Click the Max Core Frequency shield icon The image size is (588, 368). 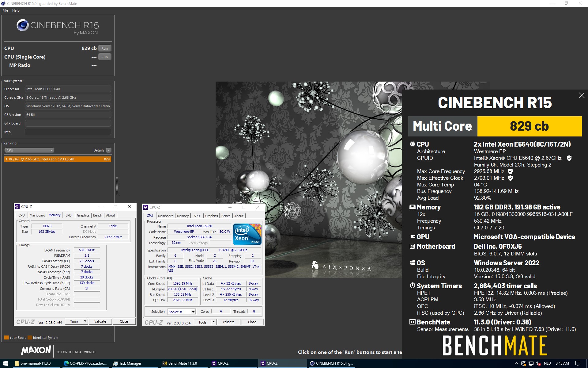tap(510, 171)
